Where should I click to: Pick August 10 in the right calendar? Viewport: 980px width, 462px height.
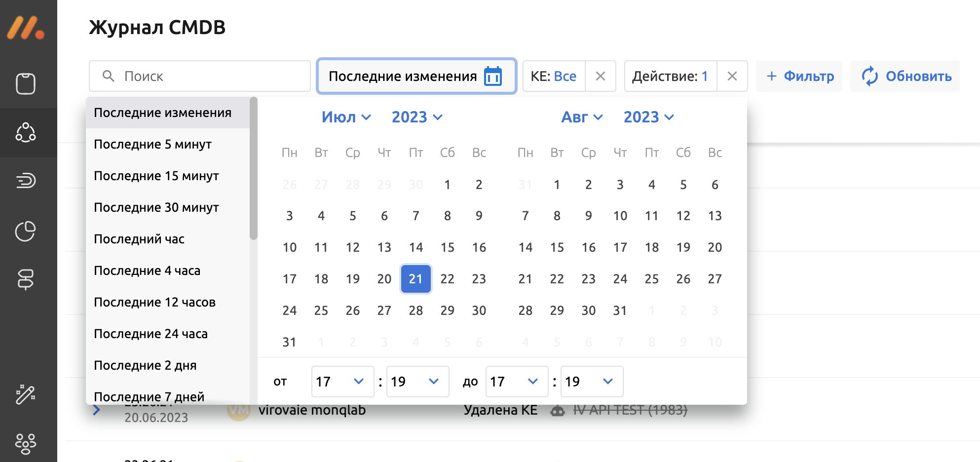[620, 216]
